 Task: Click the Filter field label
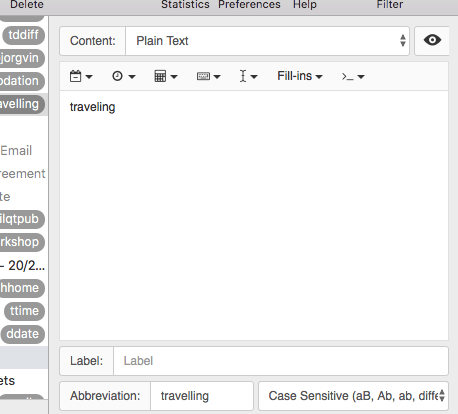click(x=390, y=5)
